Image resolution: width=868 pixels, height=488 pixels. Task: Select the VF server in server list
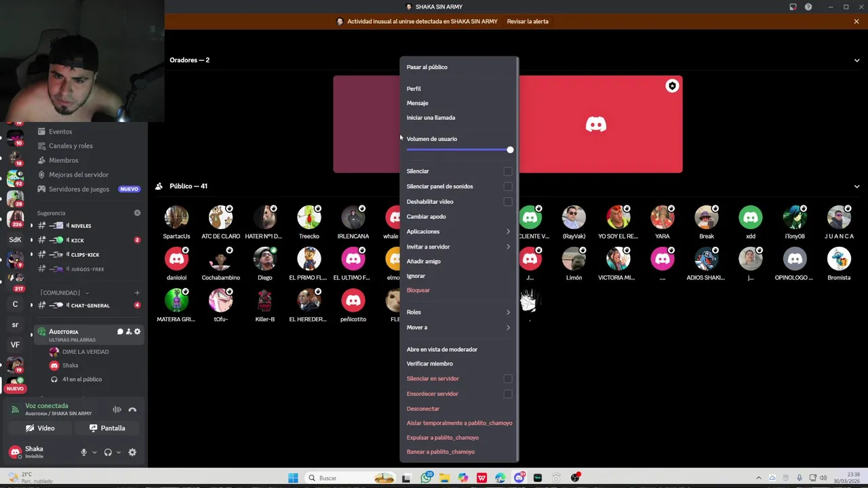pos(15,344)
